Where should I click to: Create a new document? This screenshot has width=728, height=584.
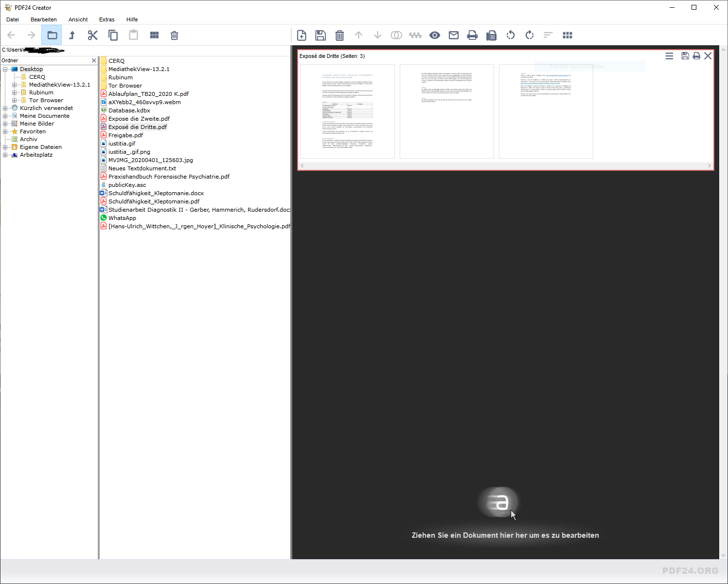(x=302, y=35)
